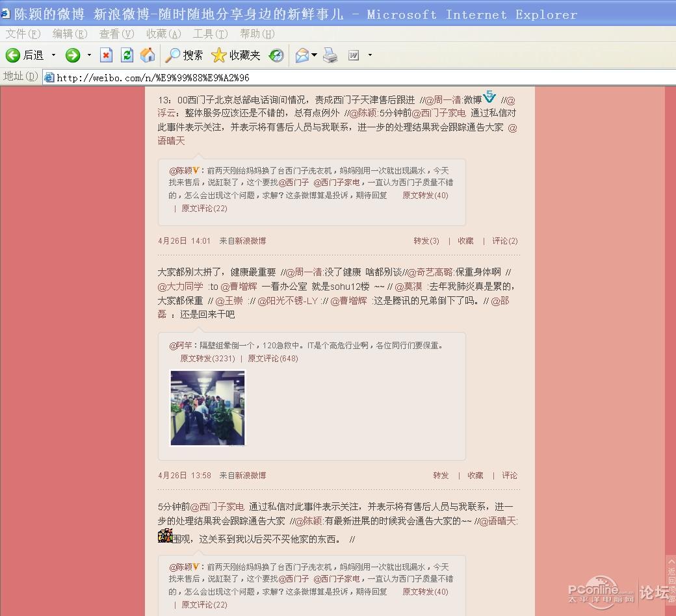
Task: Open the 工具(T) menu
Action: [210, 34]
